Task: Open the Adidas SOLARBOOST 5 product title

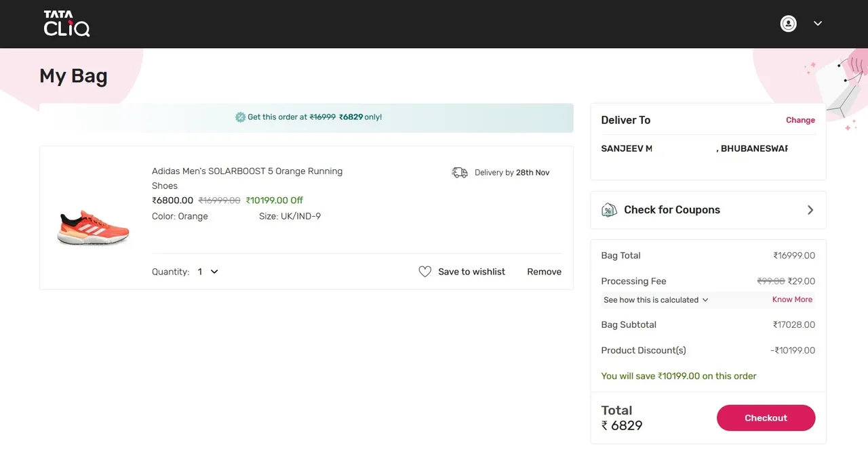Action: [248, 178]
